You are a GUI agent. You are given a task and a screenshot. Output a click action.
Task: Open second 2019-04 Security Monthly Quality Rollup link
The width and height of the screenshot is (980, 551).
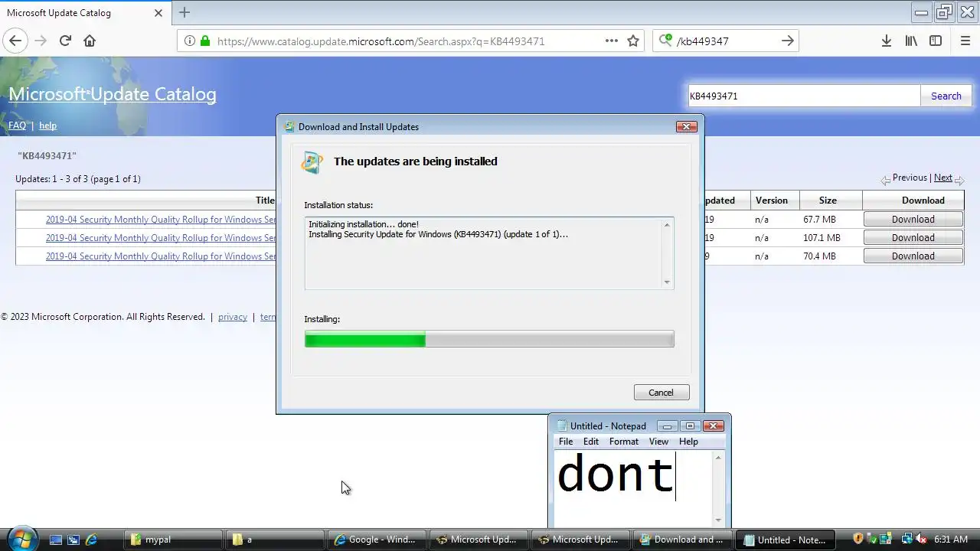161,238
